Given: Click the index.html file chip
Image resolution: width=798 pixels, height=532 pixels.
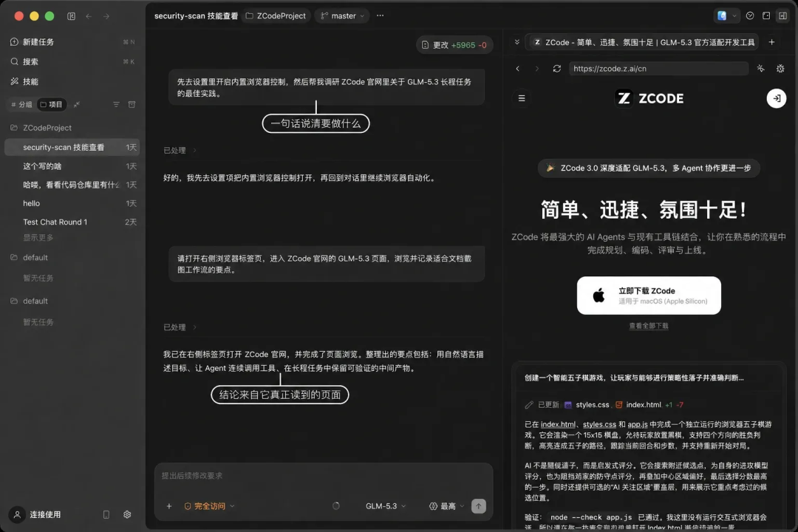Looking at the screenshot, I should coord(638,405).
